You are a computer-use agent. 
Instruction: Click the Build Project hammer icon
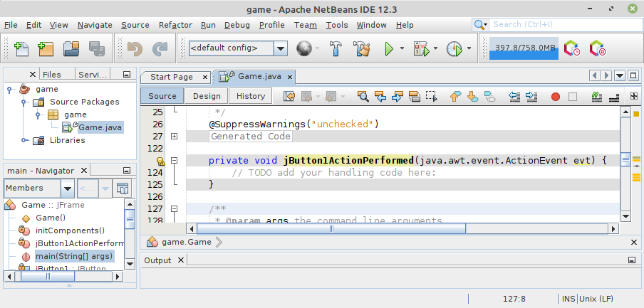coord(336,49)
